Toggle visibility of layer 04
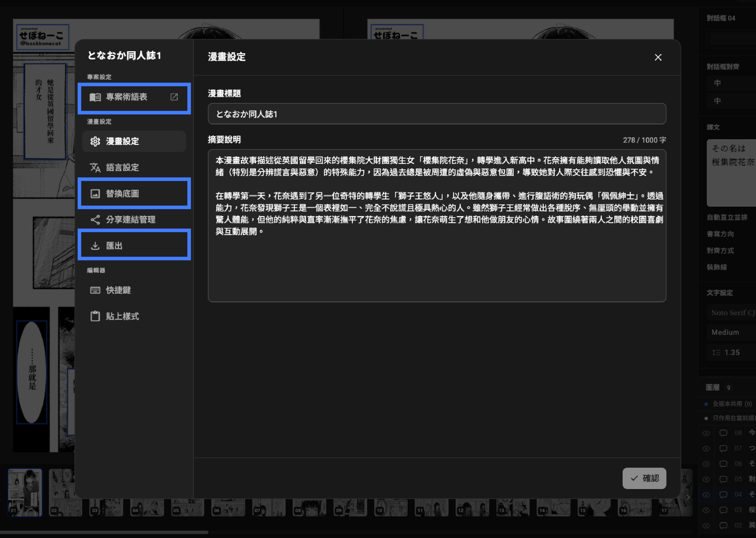This screenshot has height=538, width=756. pos(706,495)
